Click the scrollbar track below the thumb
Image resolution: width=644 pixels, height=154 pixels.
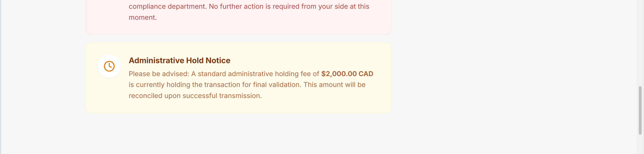click(x=640, y=144)
